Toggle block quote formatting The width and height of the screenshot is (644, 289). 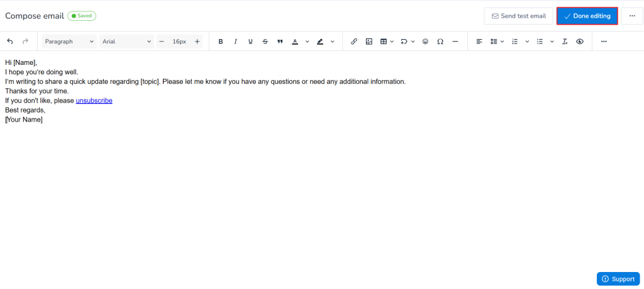pyautogui.click(x=280, y=42)
